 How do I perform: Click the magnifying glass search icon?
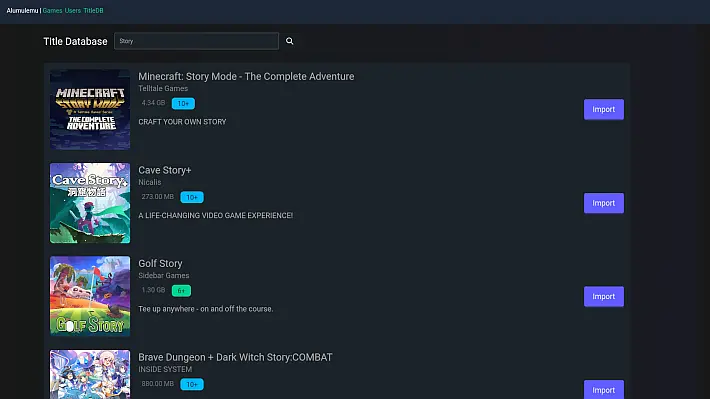[289, 41]
